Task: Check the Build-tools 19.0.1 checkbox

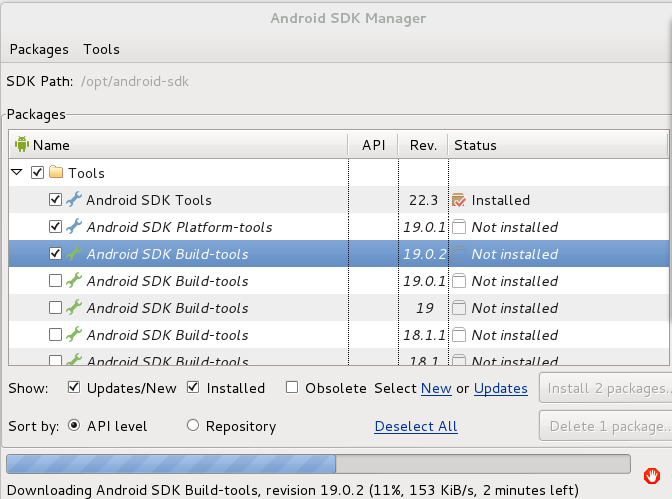Action: pos(55,281)
